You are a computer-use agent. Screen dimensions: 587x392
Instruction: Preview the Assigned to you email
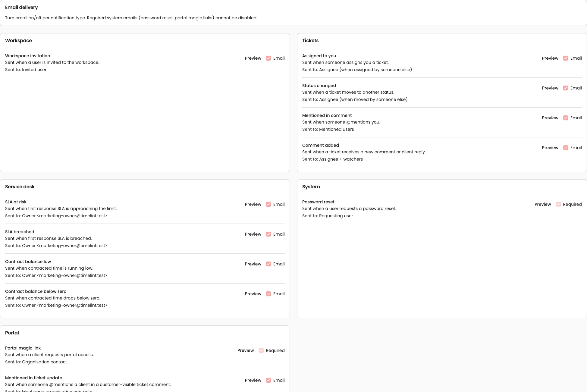550,58
